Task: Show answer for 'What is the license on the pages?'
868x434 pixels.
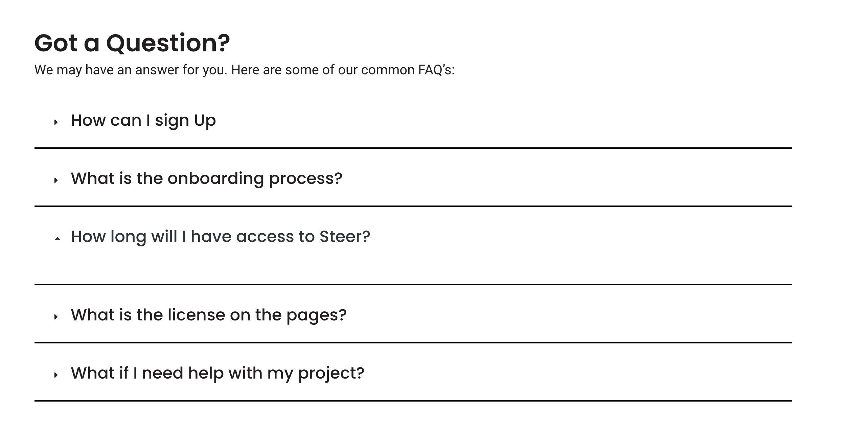Action: coord(208,315)
